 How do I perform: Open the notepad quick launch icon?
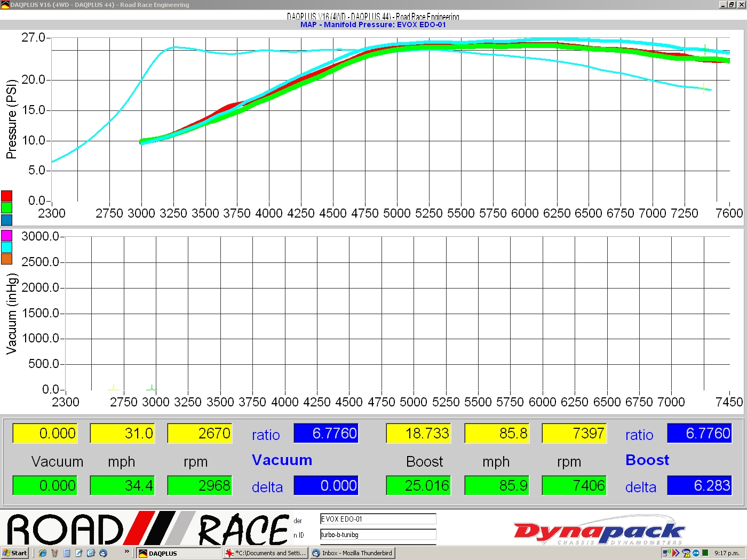(x=79, y=553)
